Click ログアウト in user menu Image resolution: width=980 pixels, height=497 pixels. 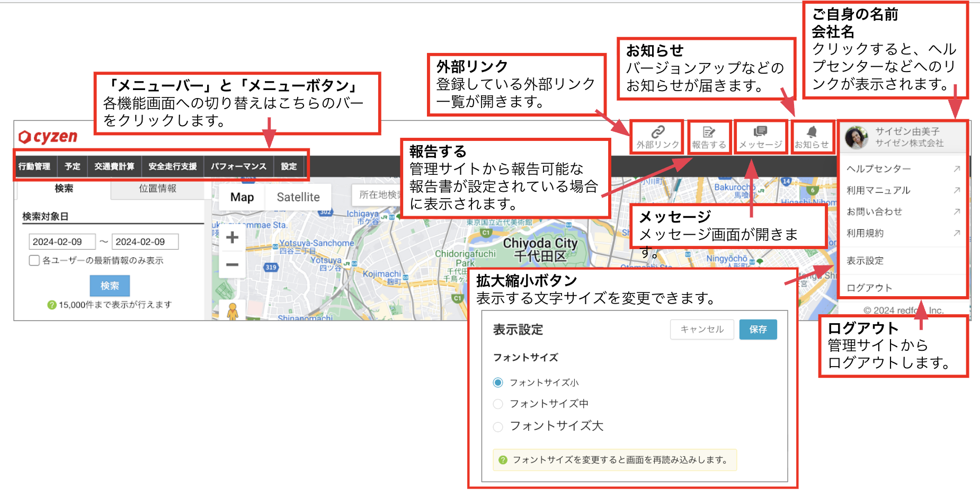pos(869,288)
